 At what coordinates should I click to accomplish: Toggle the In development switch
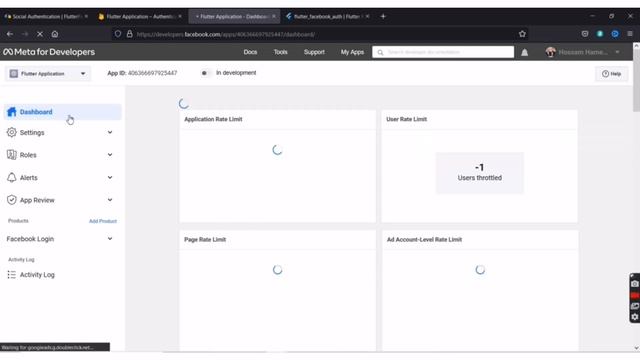point(205,73)
